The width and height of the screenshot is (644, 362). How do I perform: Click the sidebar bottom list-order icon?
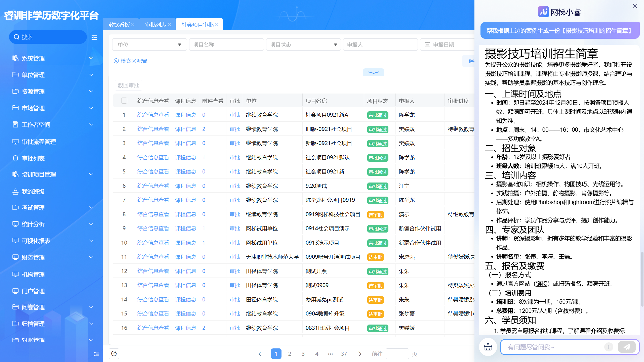[x=97, y=354]
